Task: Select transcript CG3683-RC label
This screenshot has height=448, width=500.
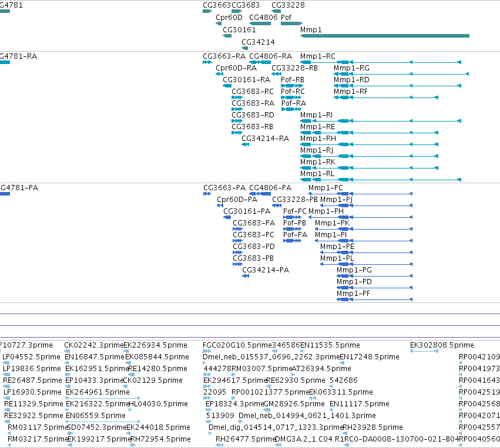Action: (253, 92)
